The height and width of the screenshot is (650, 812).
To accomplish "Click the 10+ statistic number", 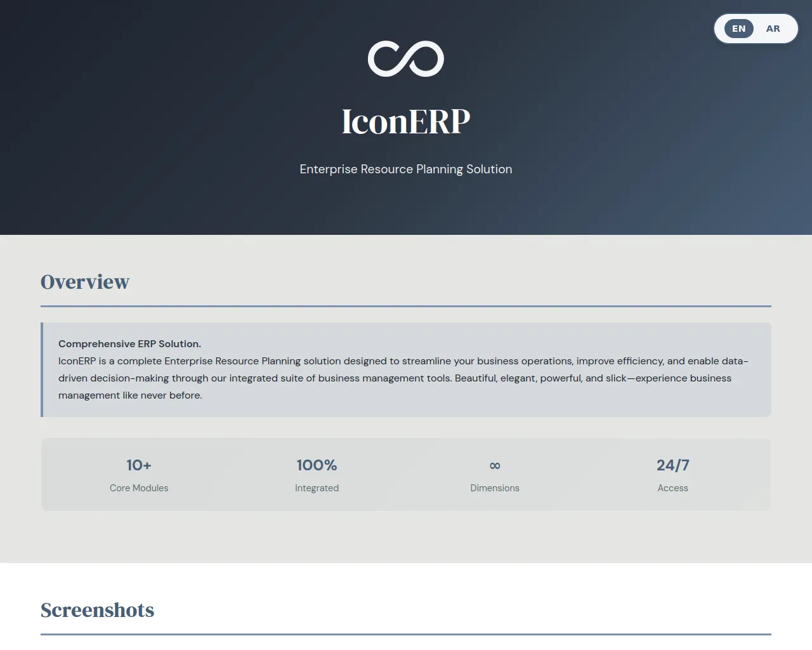I will [x=139, y=465].
